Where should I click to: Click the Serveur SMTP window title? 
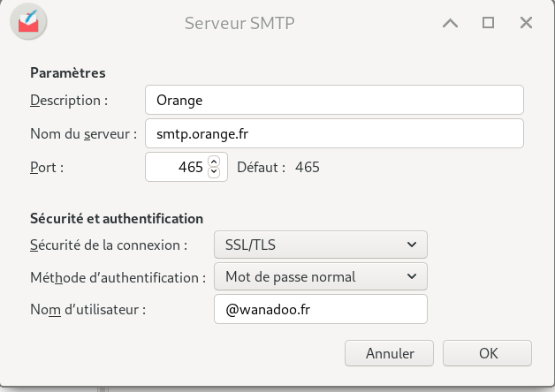pyautogui.click(x=239, y=23)
